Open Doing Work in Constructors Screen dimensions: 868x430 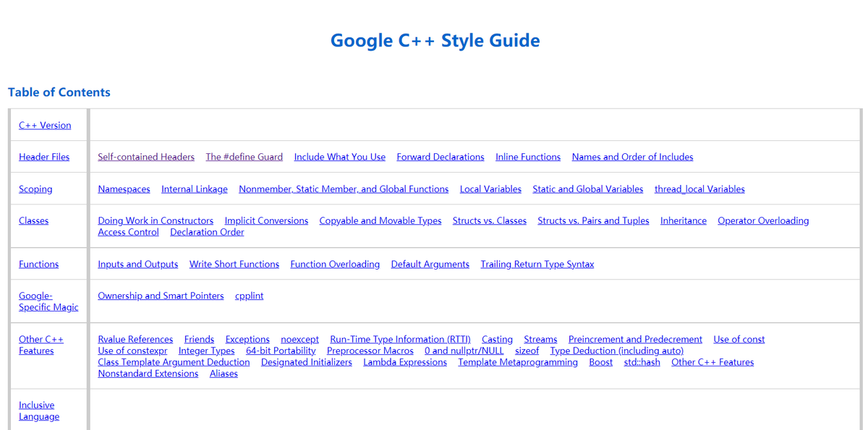point(156,220)
